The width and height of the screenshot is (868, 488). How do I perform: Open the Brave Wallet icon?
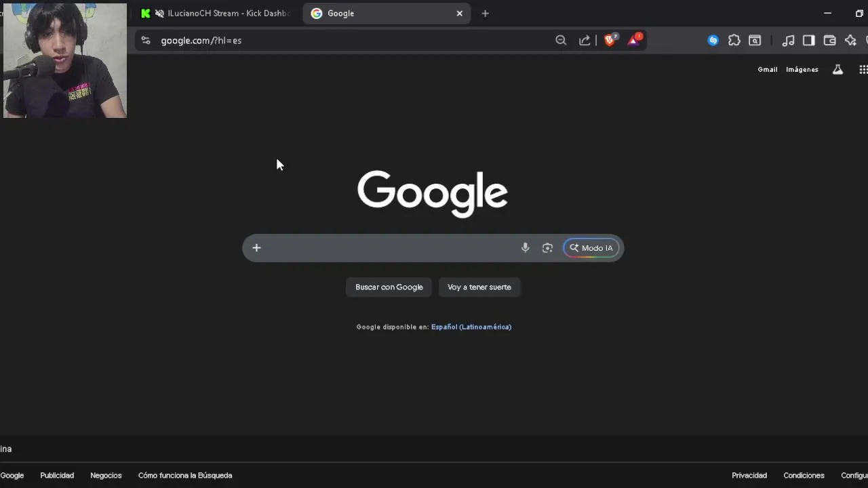pos(829,41)
